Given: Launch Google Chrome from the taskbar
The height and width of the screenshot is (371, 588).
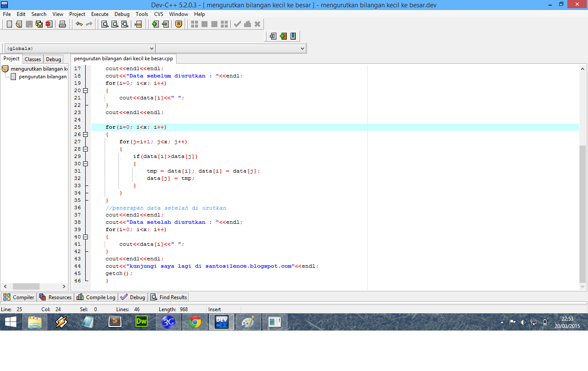Looking at the screenshot, I should [x=195, y=322].
